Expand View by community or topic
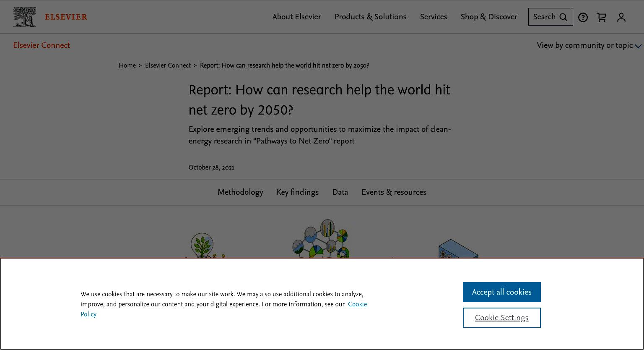This screenshot has width=644, height=350. coord(589,45)
